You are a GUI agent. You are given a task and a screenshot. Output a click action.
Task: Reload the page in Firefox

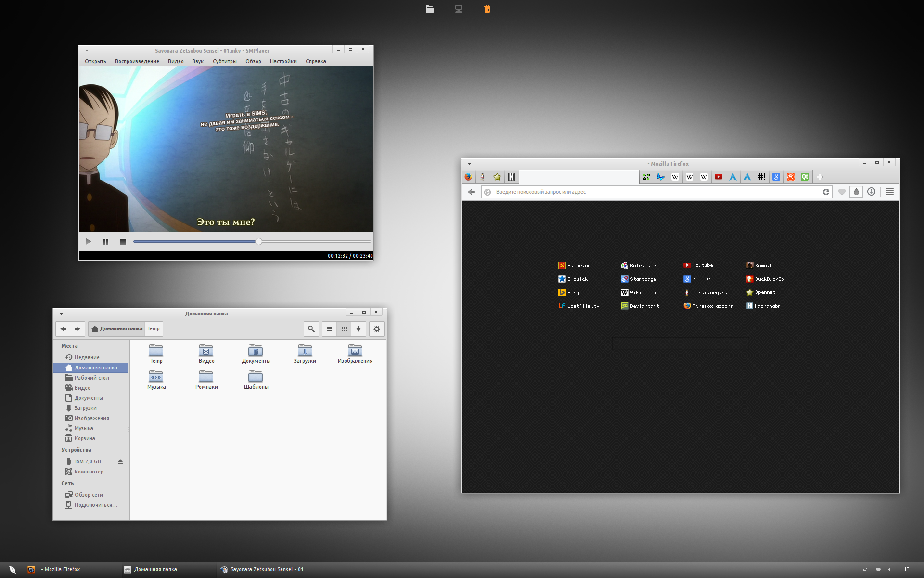826,192
